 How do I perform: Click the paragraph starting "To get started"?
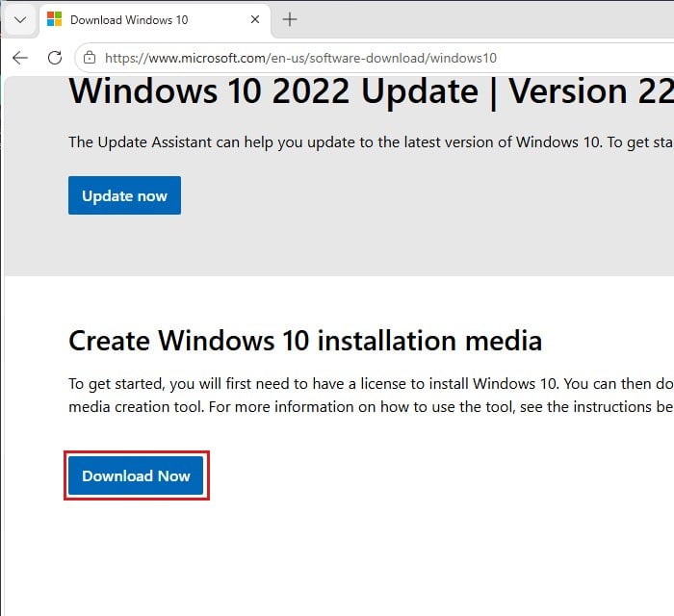click(x=372, y=396)
